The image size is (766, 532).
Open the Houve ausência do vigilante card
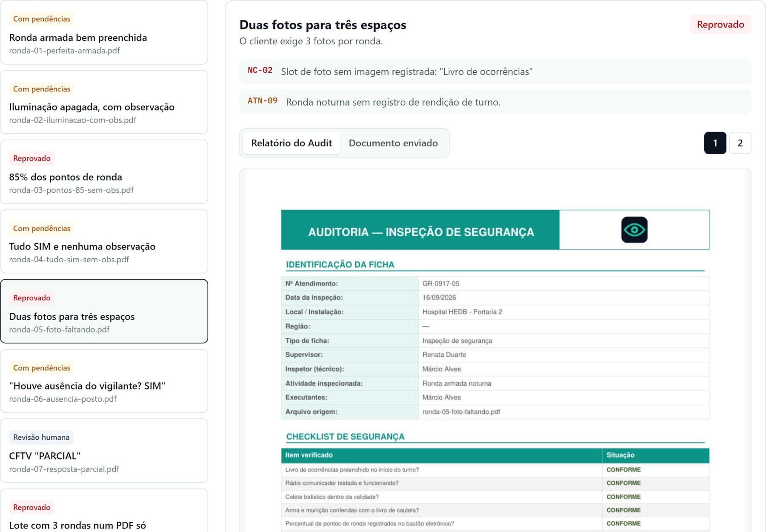[x=104, y=381]
